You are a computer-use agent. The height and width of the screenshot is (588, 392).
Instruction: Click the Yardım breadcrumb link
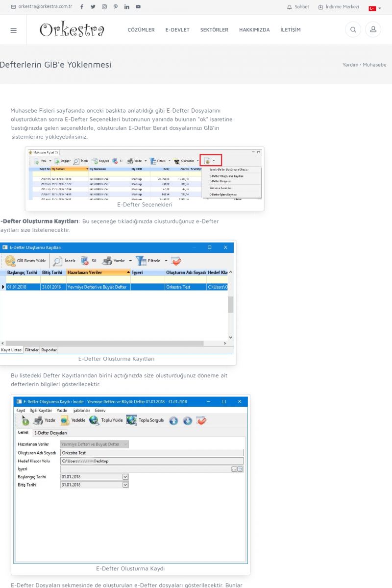point(350,65)
